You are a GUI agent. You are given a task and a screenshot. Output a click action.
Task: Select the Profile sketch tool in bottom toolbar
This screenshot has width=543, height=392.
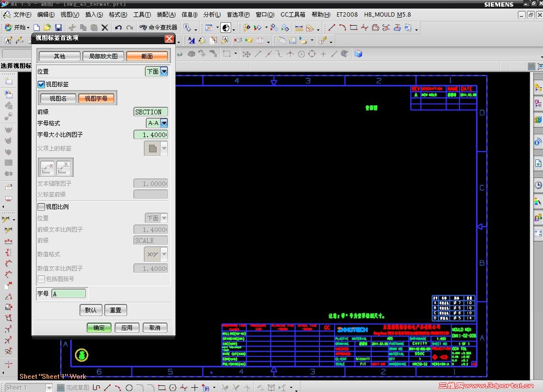tap(96, 388)
